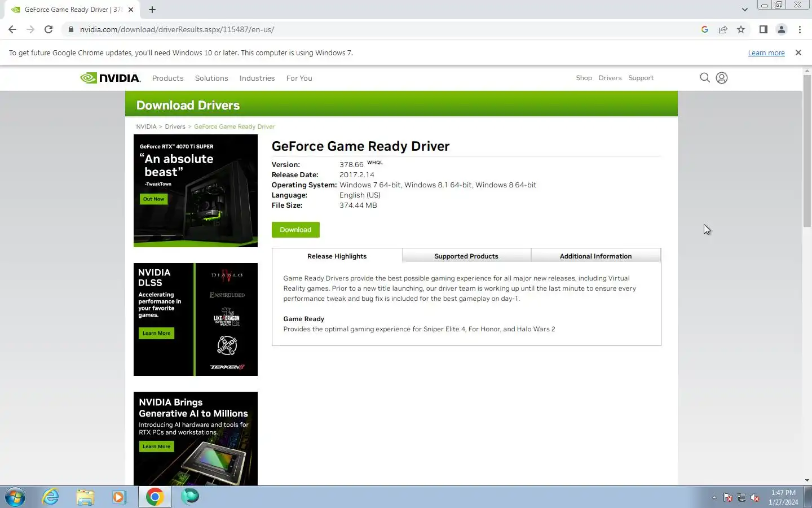Image resolution: width=812 pixels, height=508 pixels.
Task: Open Chrome three-dot menu
Action: coord(800,29)
